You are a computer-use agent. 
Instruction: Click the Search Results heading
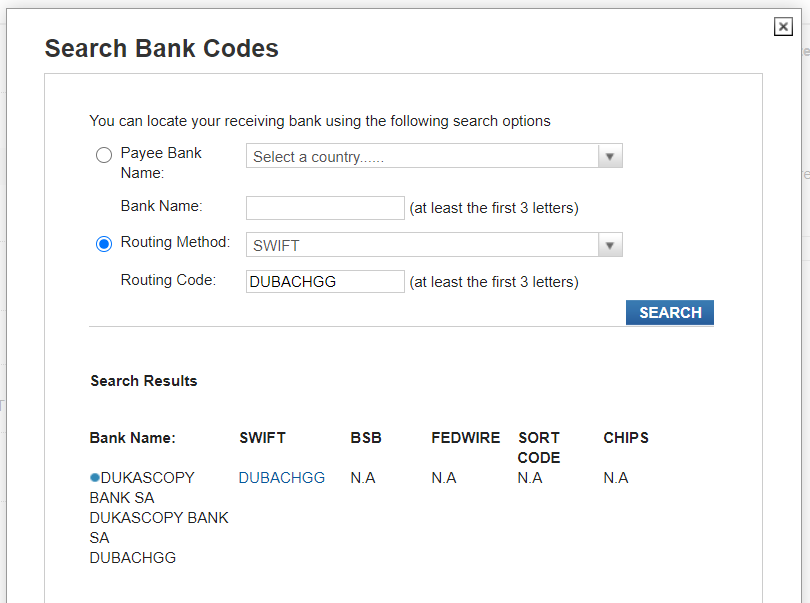click(x=144, y=381)
